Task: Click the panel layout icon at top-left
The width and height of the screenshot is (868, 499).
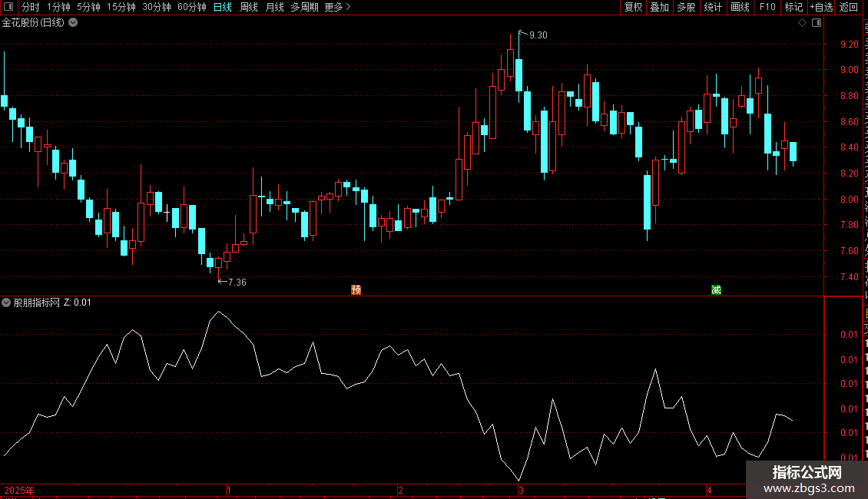Action: coord(8,7)
